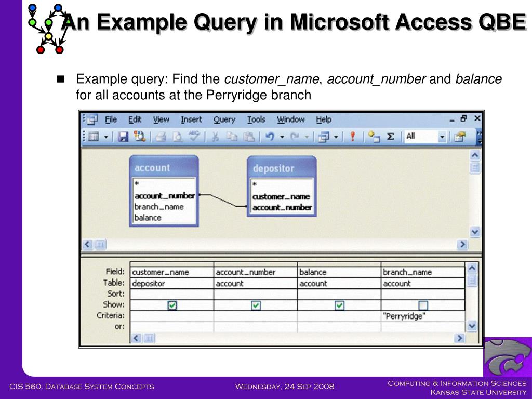Open the Tools menu
The height and width of the screenshot is (399, 532).
click(x=256, y=120)
